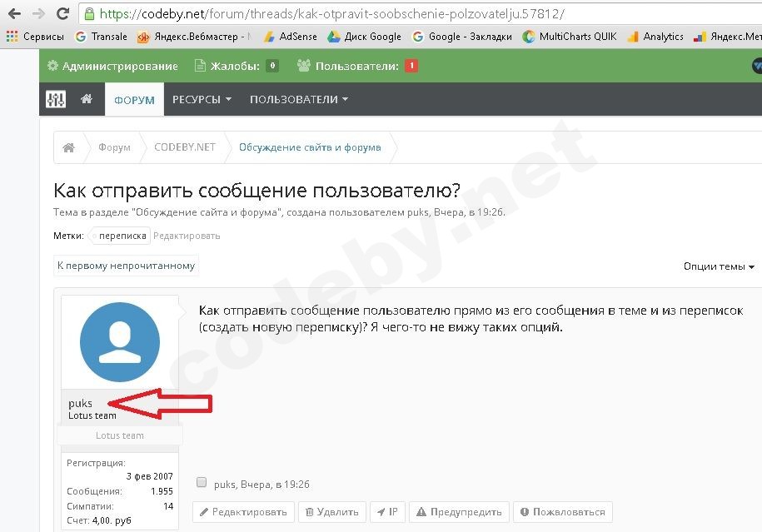Open Жалобы reports link
The width and height of the screenshot is (762, 532).
pyautogui.click(x=227, y=66)
